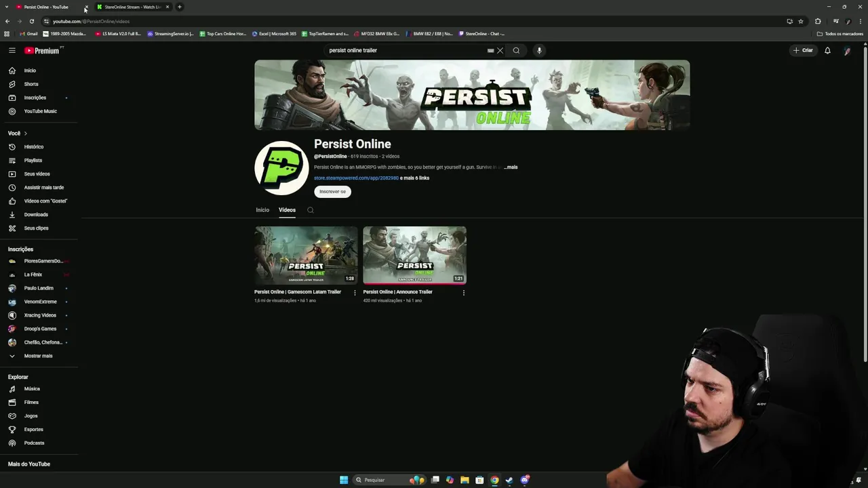
Task: Click the magnifier search button
Action: pos(516,50)
